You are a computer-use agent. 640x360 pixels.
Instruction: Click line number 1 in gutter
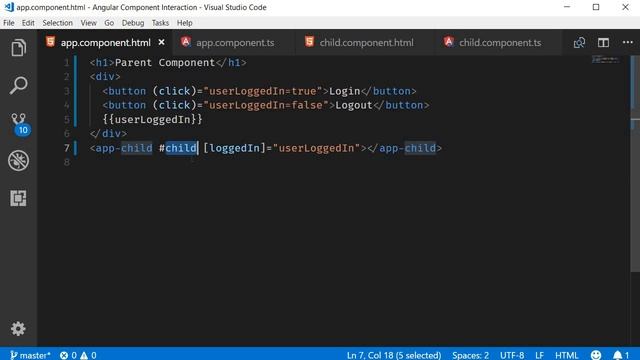coord(67,62)
